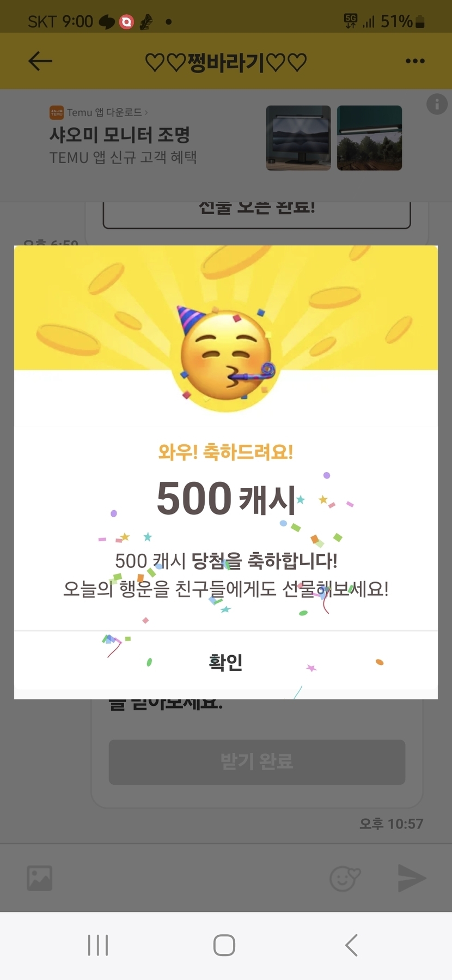Tap the party face emoji graphic
452x980 pixels.
click(226, 354)
